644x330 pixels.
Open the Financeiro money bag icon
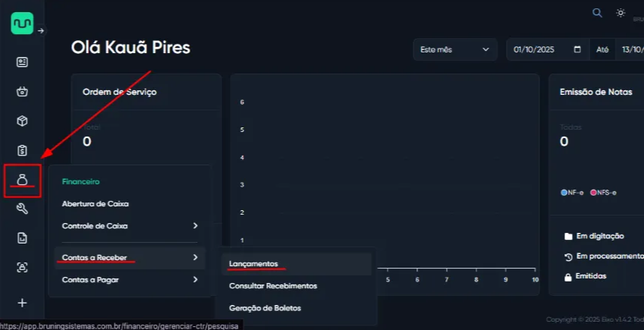22,180
